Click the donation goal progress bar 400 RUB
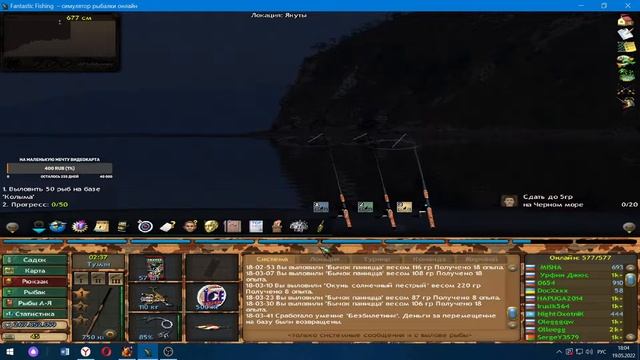 [x=60, y=168]
